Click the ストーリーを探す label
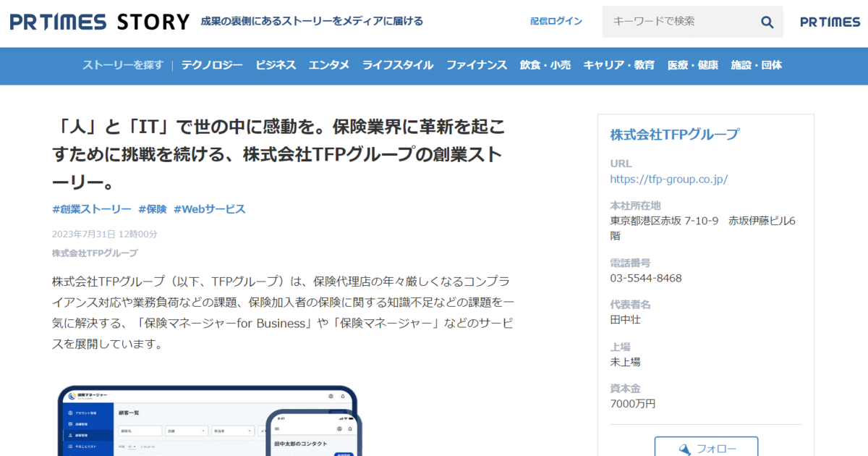The image size is (868, 456). click(123, 65)
